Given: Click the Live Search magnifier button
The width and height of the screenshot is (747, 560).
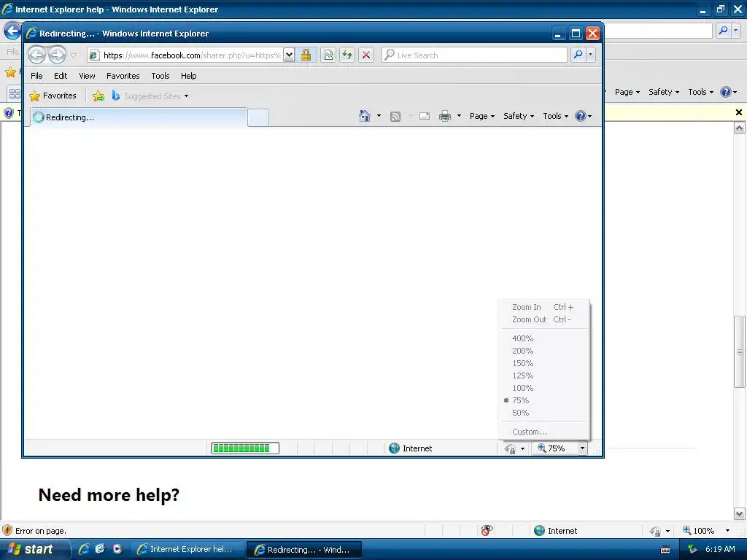Looking at the screenshot, I should click(578, 55).
